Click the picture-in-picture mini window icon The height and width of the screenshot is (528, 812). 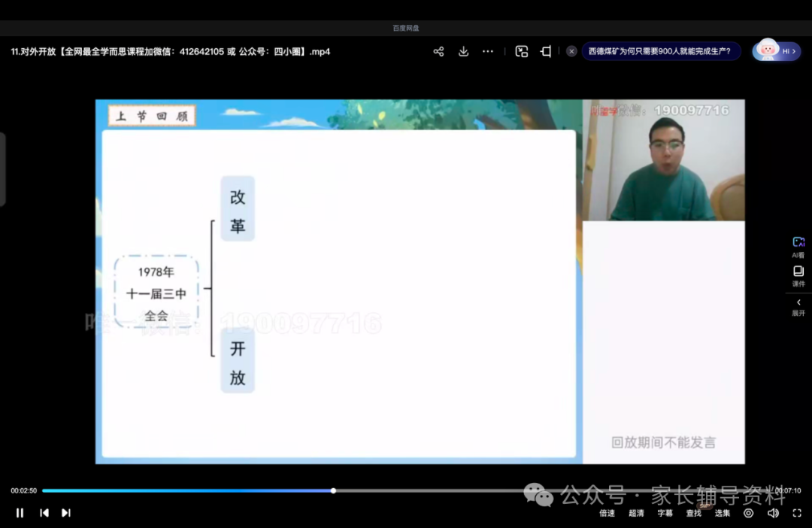pyautogui.click(x=522, y=51)
